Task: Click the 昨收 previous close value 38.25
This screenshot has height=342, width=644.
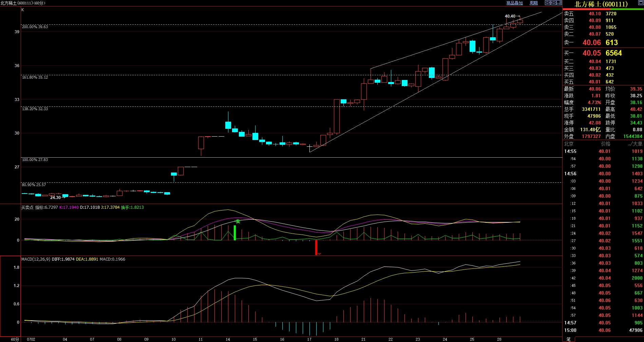Action: pos(636,96)
